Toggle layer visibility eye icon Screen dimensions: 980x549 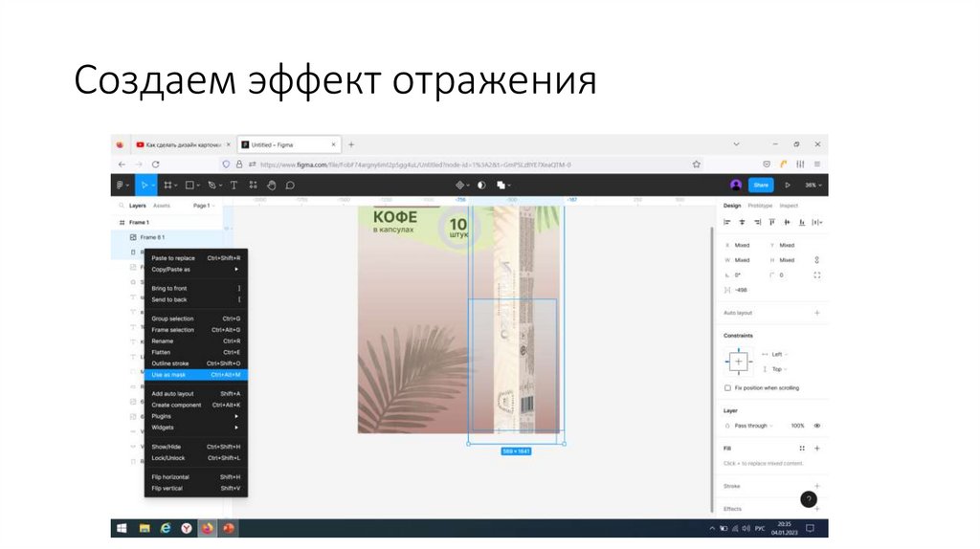coord(816,425)
